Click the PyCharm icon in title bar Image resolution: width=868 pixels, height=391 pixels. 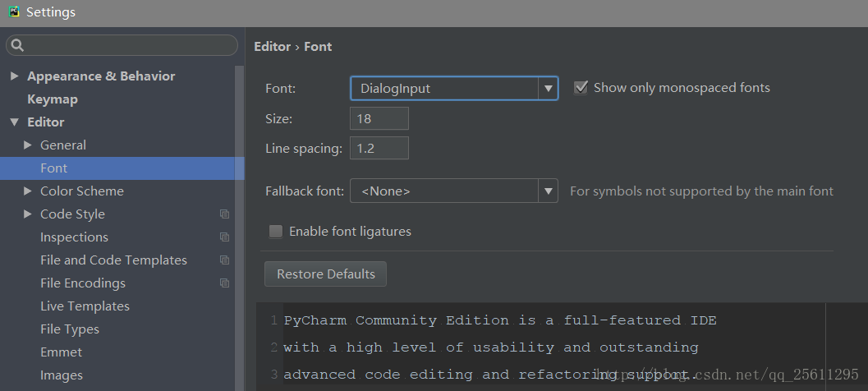[x=13, y=11]
